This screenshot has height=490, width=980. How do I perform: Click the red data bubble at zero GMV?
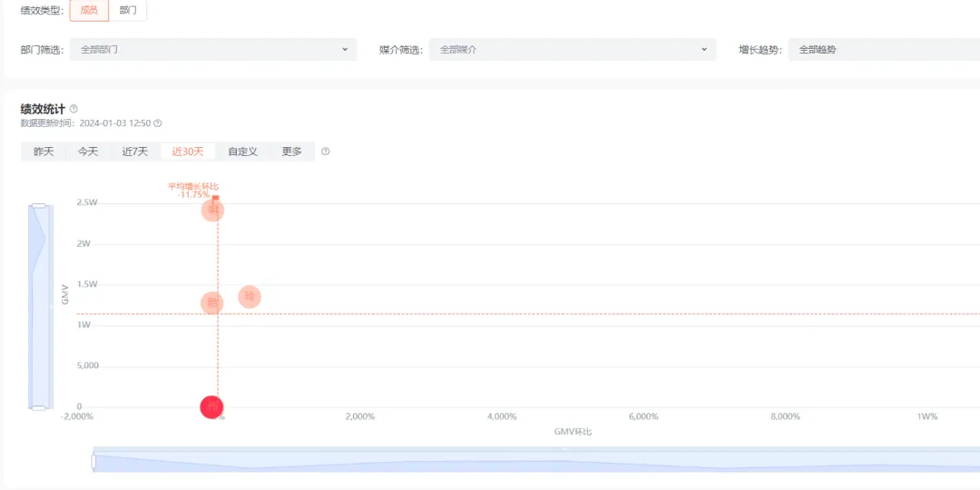(x=211, y=407)
